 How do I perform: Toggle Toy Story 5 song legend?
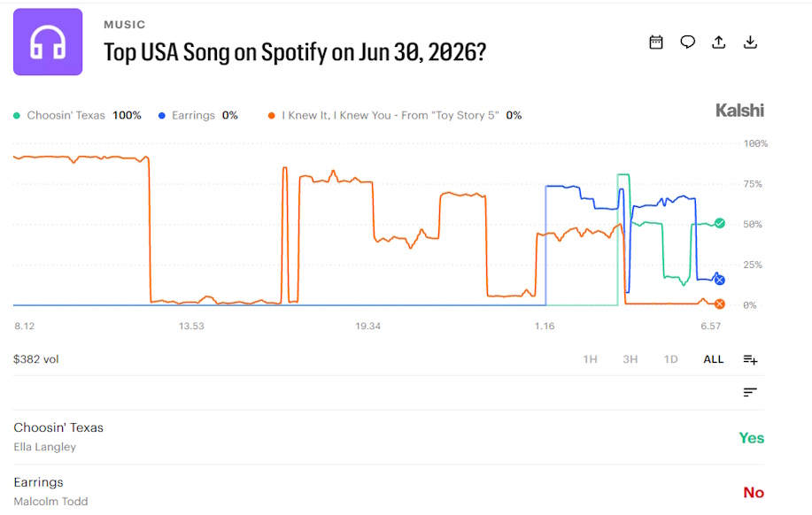pos(395,115)
